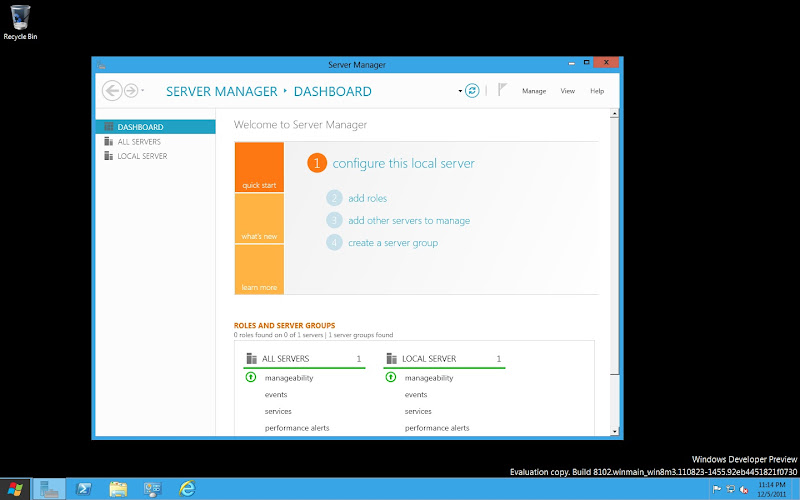Launch PowerShell from the taskbar

[x=83, y=489]
